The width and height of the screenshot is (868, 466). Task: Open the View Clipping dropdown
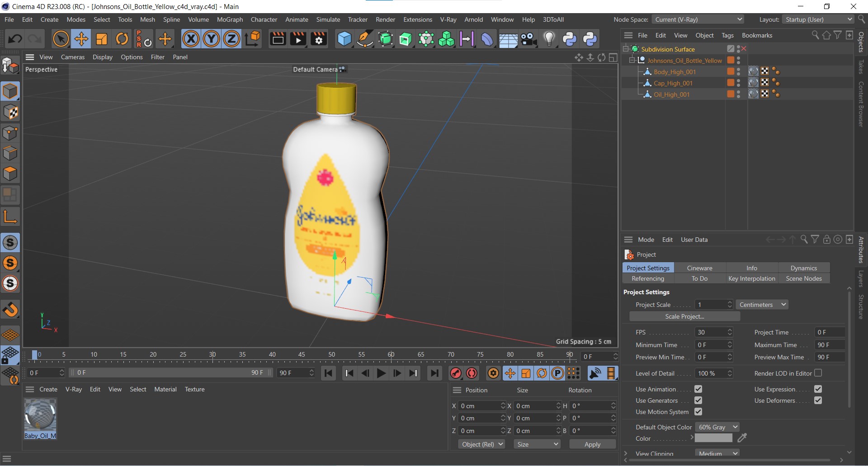click(717, 453)
